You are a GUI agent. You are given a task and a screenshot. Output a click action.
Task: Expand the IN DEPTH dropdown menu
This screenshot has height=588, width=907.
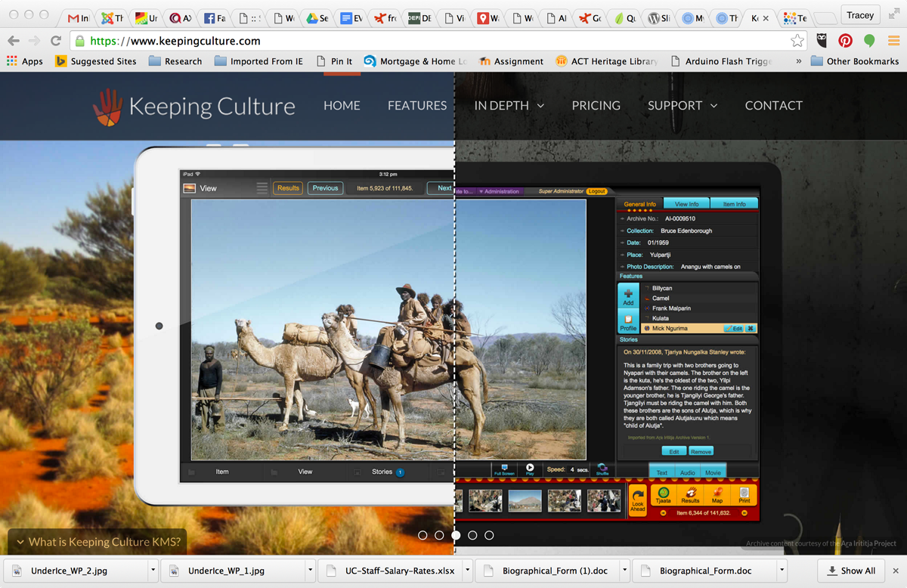509,106
